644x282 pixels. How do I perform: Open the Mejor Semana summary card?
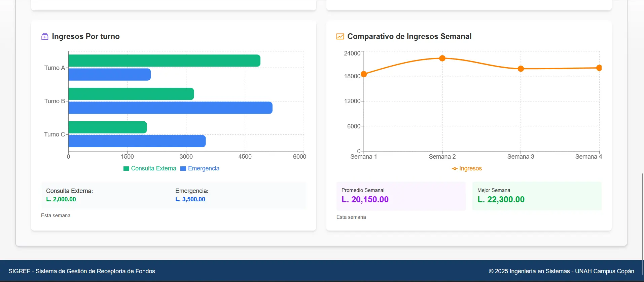[x=537, y=196]
